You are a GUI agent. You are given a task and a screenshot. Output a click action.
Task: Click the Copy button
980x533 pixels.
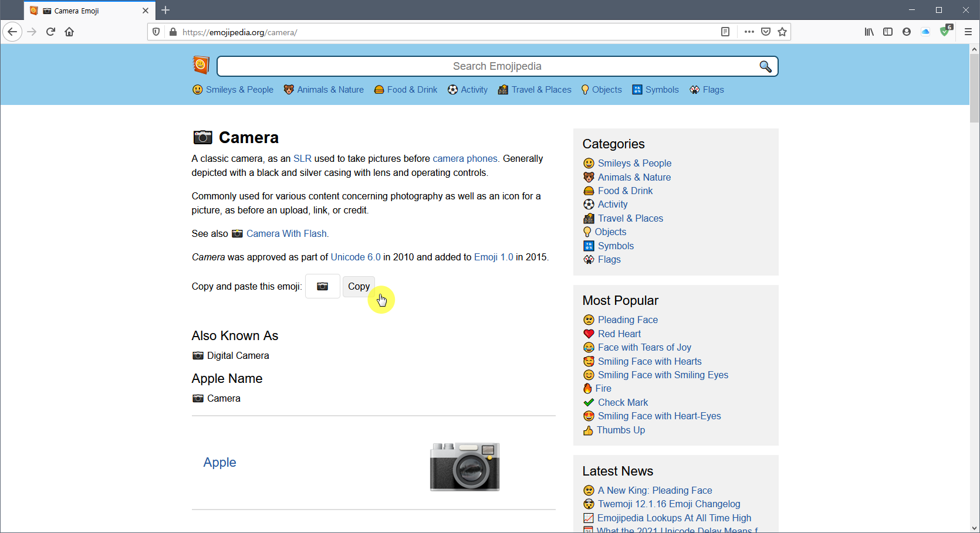pyautogui.click(x=359, y=286)
